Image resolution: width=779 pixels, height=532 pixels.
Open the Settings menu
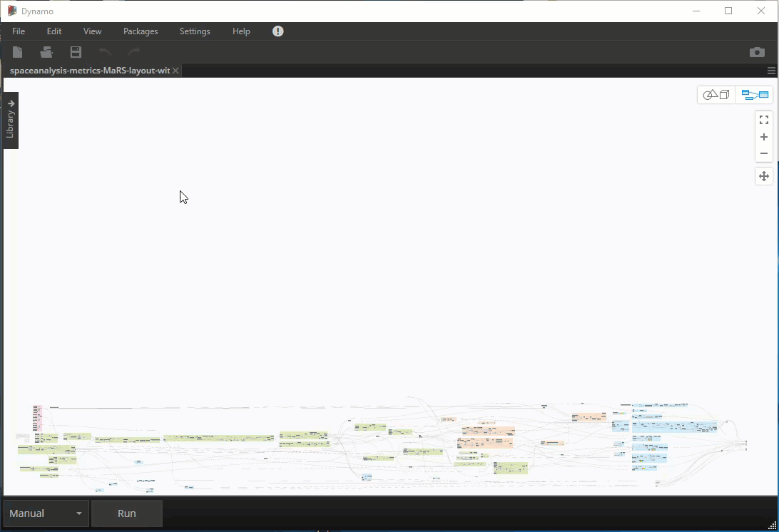[195, 31]
